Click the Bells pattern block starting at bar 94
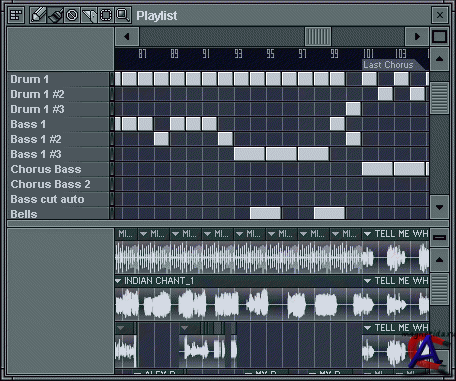456x381 pixels. pos(265,213)
